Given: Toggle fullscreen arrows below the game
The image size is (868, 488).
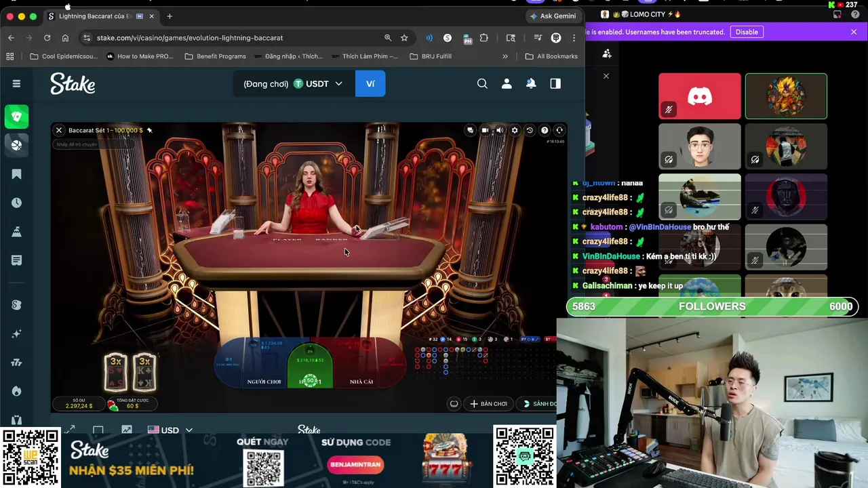Looking at the screenshot, I should coord(70,430).
